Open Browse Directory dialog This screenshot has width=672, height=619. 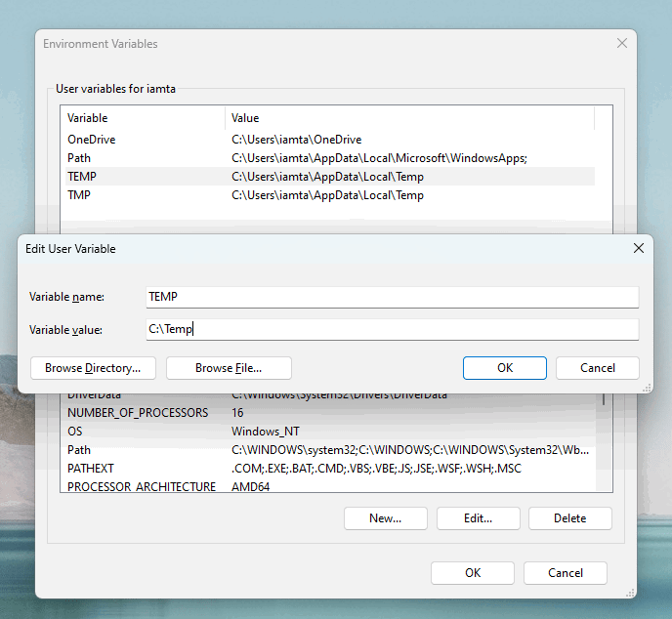coord(93,368)
